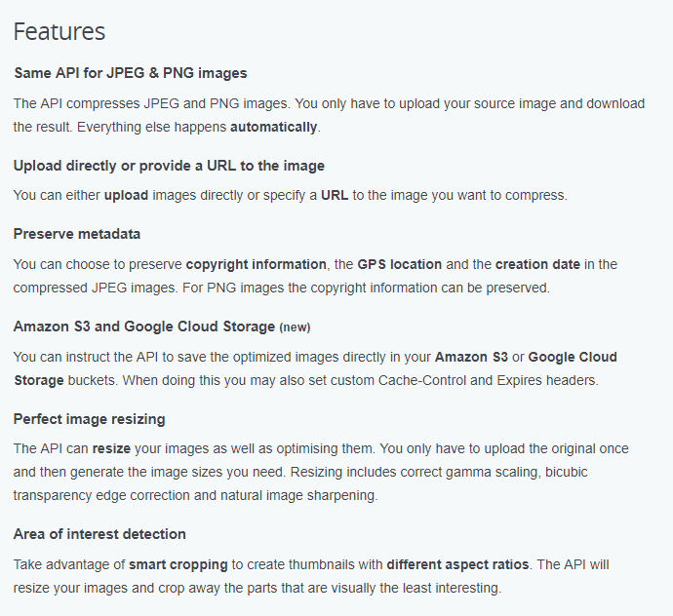Click the Features page heading

[59, 32]
